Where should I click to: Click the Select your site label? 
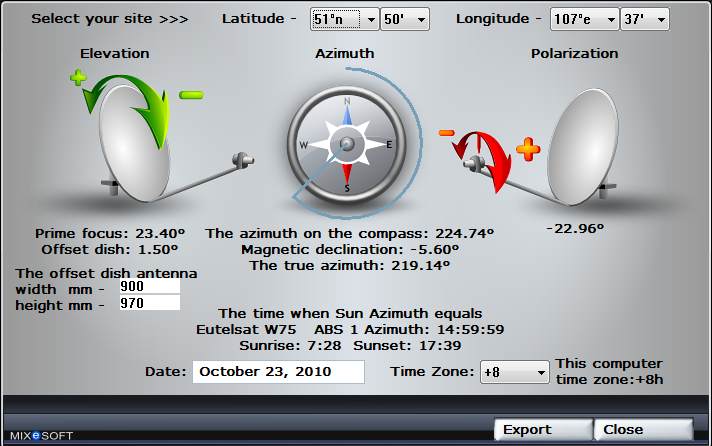point(109,19)
